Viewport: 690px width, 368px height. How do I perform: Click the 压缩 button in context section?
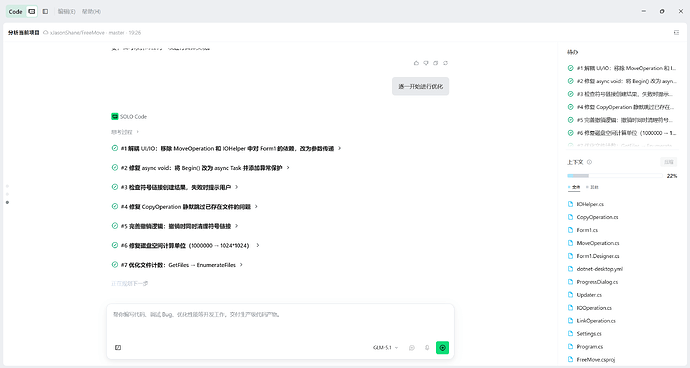[x=668, y=162]
